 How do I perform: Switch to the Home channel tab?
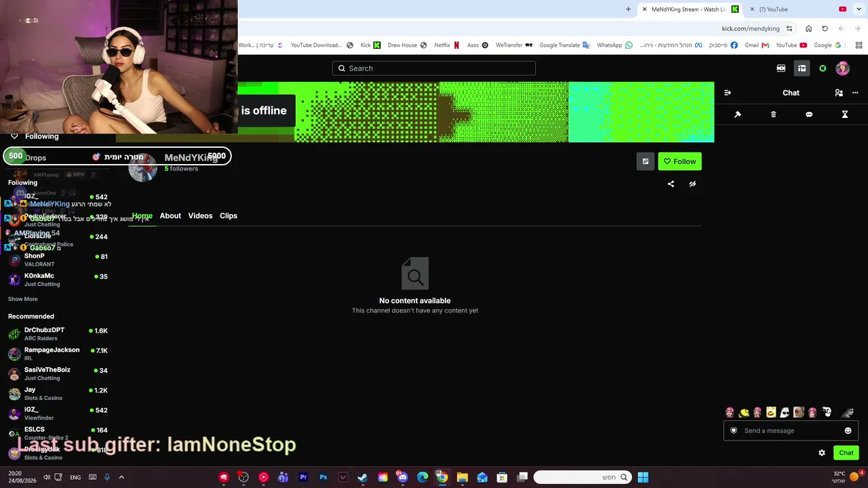tap(142, 216)
